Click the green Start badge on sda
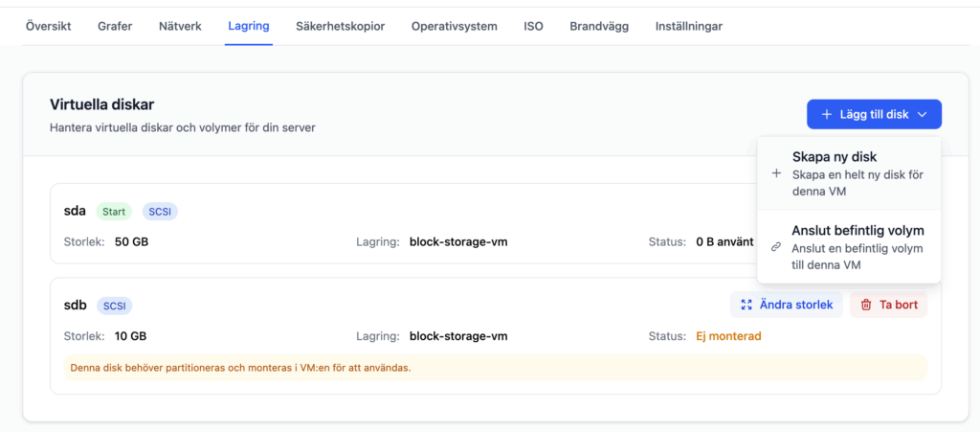This screenshot has height=432, width=980. tap(114, 211)
